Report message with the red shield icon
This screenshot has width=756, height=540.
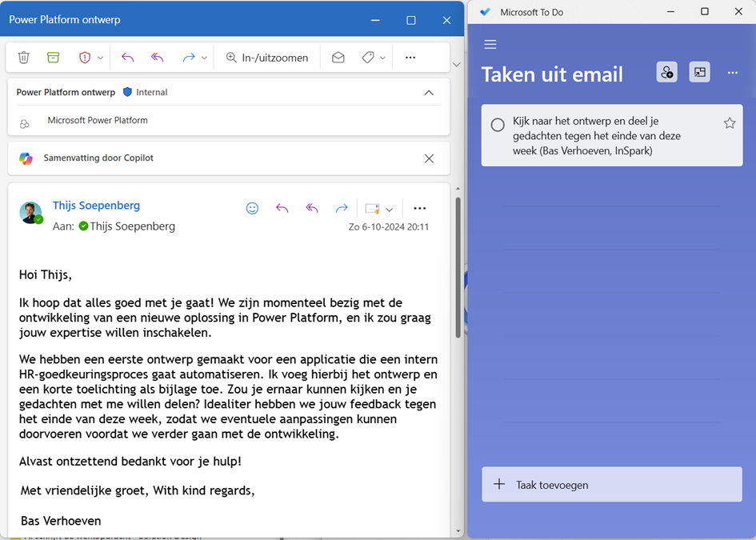pos(85,58)
